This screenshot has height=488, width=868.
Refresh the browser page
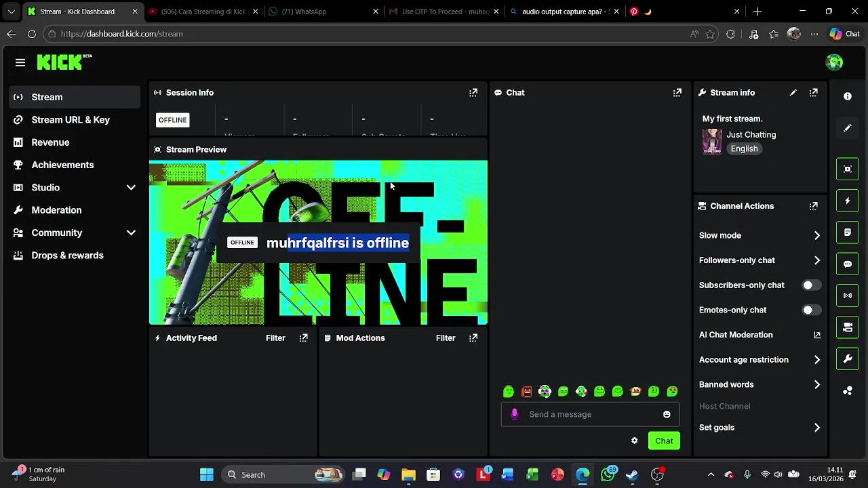[32, 34]
